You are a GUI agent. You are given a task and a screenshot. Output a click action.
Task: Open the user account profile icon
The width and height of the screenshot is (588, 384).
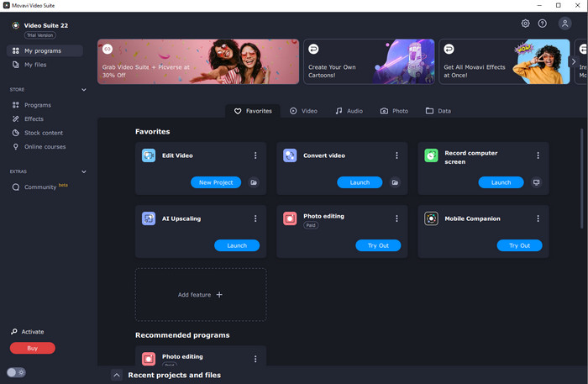[x=564, y=24]
